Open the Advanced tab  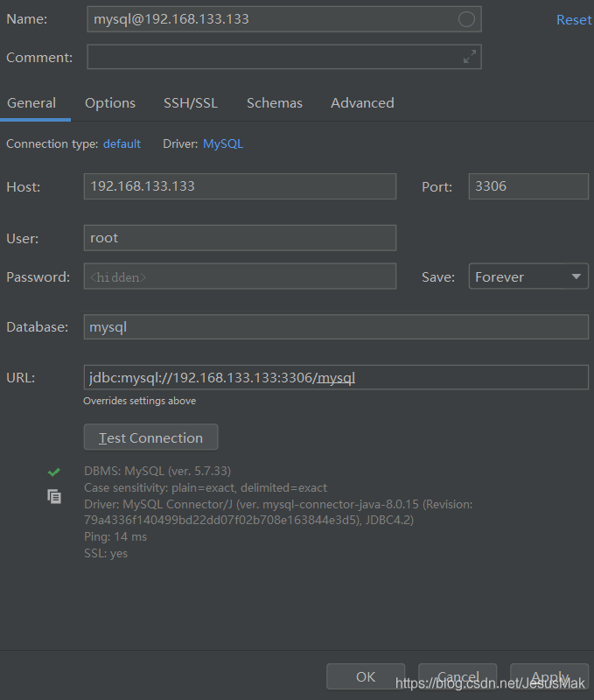coord(362,103)
